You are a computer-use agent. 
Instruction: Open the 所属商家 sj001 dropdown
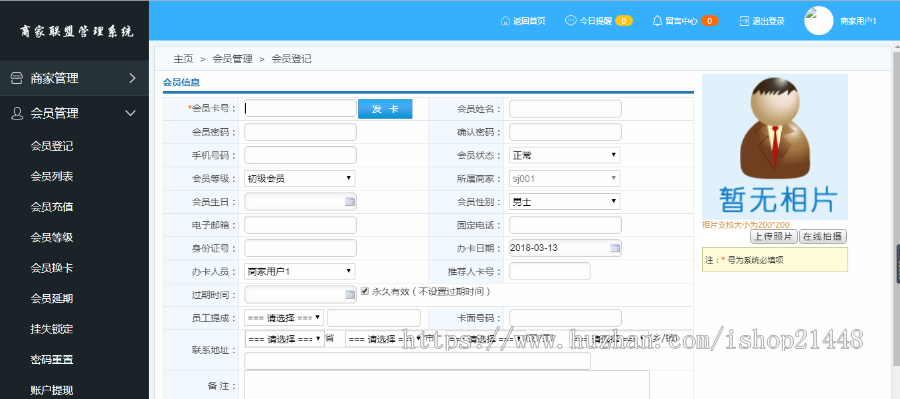[x=565, y=179]
